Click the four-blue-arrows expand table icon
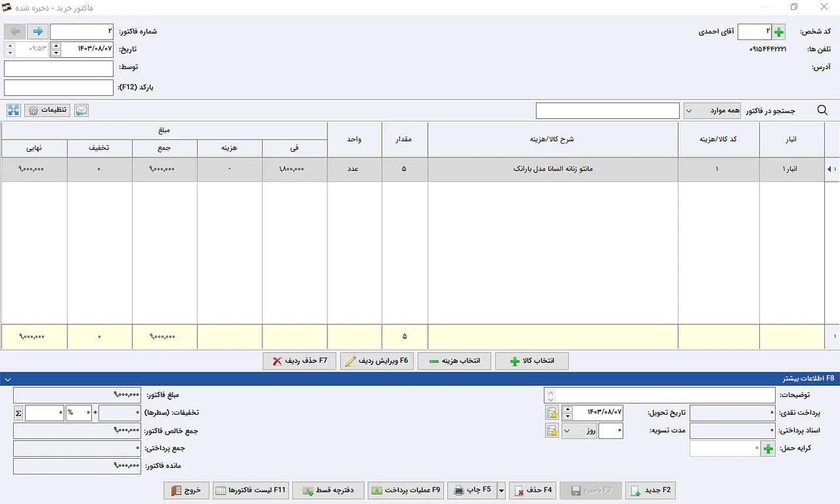The image size is (840, 504). click(x=14, y=110)
